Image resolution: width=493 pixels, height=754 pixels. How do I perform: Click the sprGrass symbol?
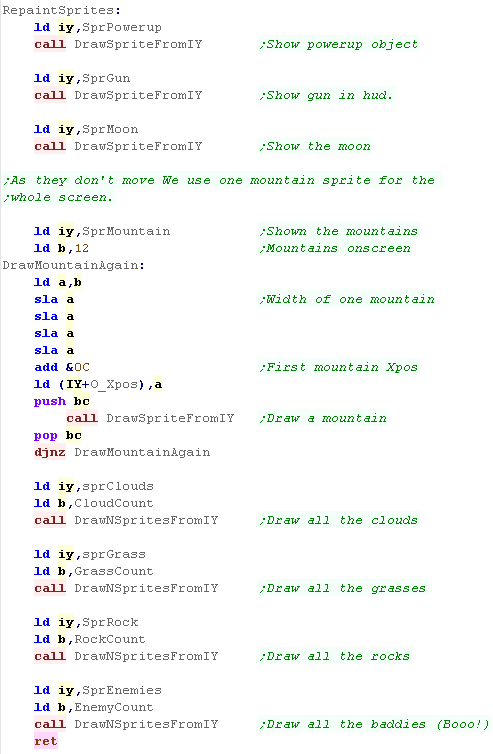[x=114, y=554]
